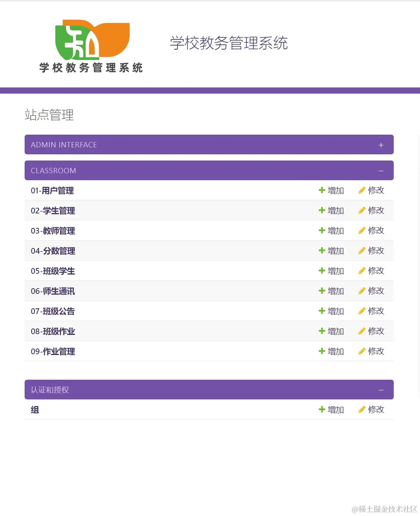The width and height of the screenshot is (420, 516).
Task: Click the green plus icon for 04-分数管理
Action: pos(322,250)
